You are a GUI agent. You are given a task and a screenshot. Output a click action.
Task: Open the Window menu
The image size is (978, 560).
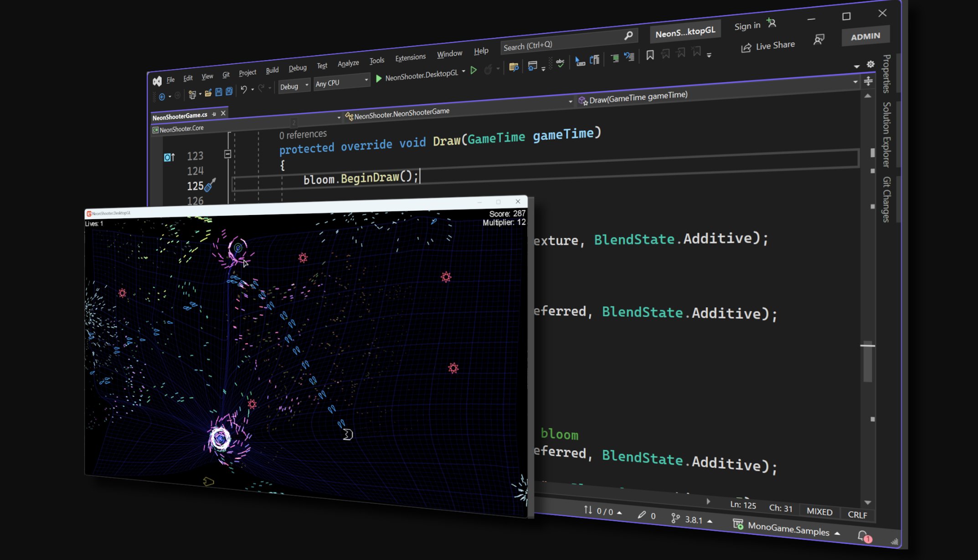pyautogui.click(x=449, y=54)
